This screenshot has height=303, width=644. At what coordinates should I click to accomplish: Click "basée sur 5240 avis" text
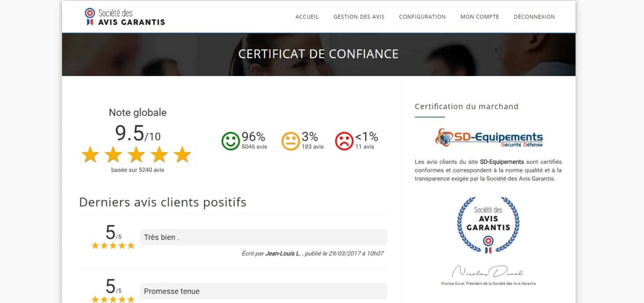coord(138,170)
